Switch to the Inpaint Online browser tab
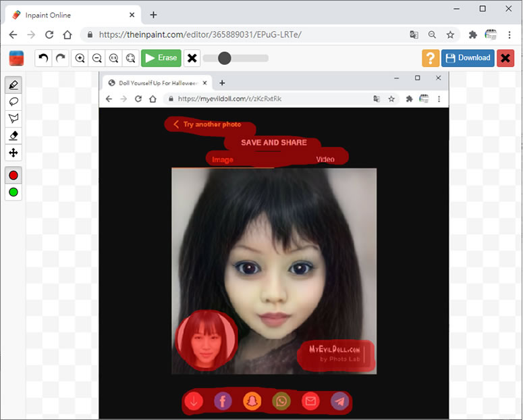The image size is (523, 420). [x=67, y=15]
